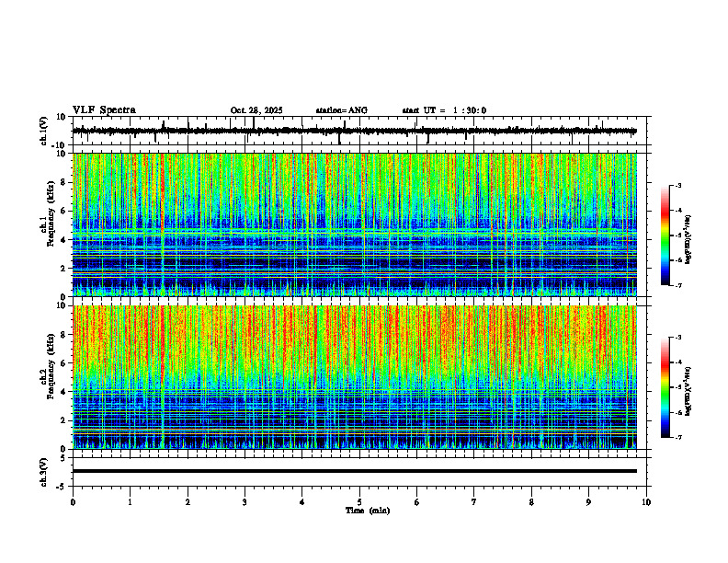Viewport: 728px width, 563px height.
Task: Click time axis tick label '1'
Action: (130, 502)
